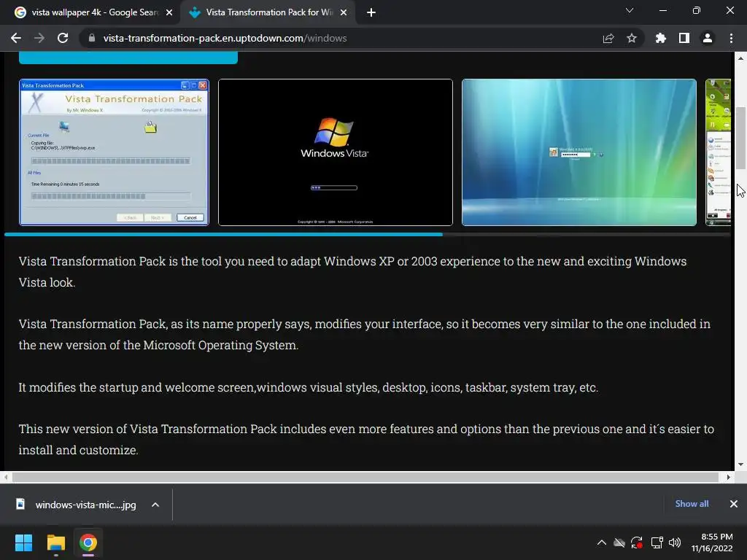Click the address bar URL

[225, 38]
